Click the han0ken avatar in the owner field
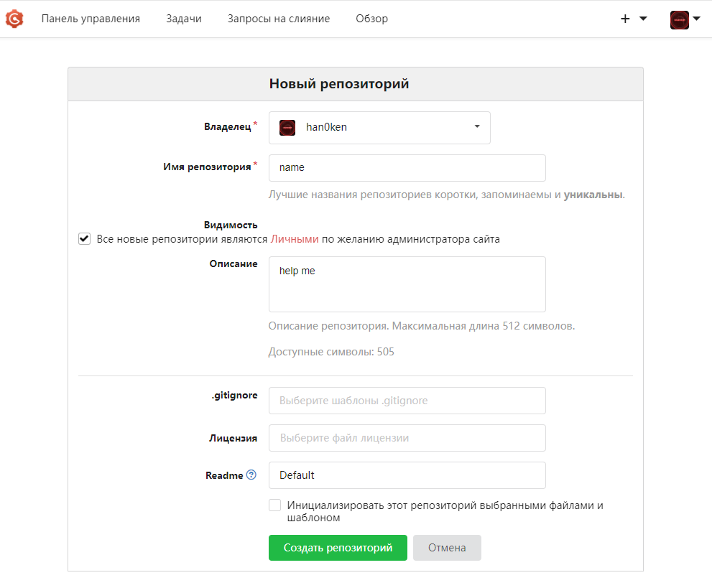 click(287, 127)
